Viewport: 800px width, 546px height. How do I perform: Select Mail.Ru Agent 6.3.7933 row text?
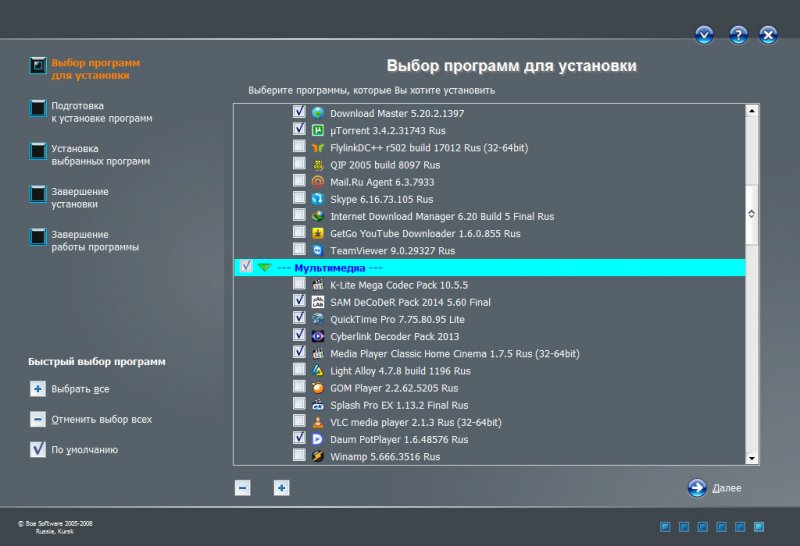(382, 182)
